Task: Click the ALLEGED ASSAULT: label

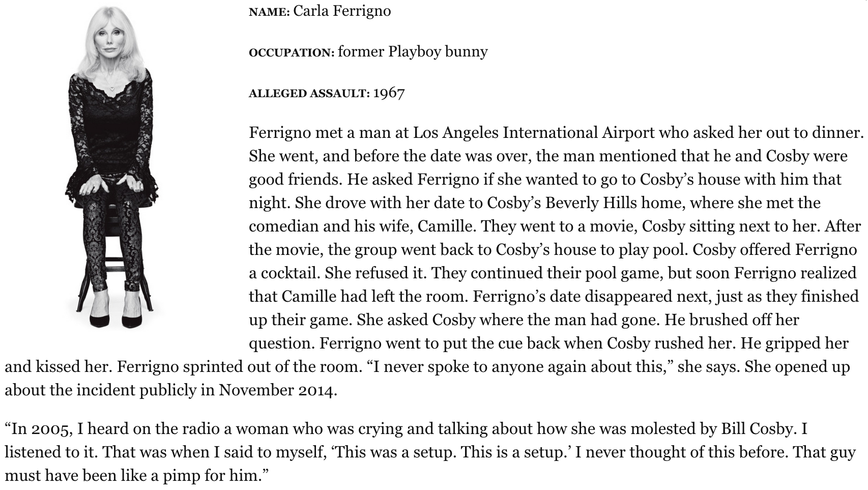Action: [x=309, y=93]
